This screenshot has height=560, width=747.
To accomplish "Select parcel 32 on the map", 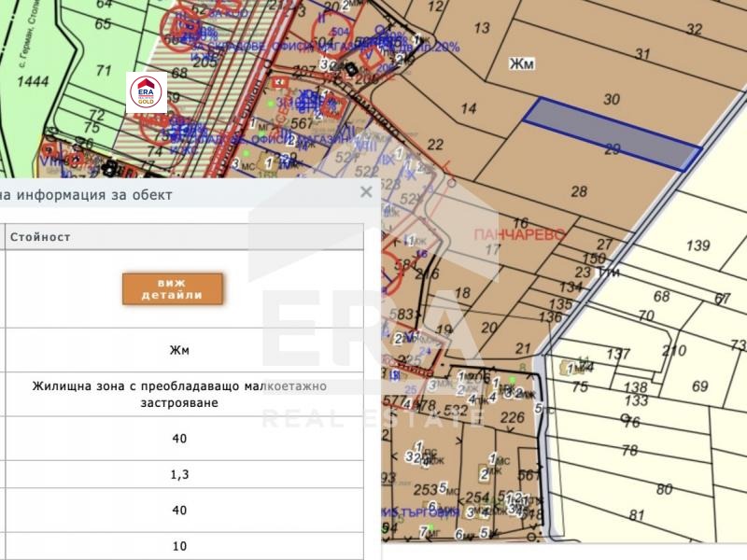I will (693, 29).
